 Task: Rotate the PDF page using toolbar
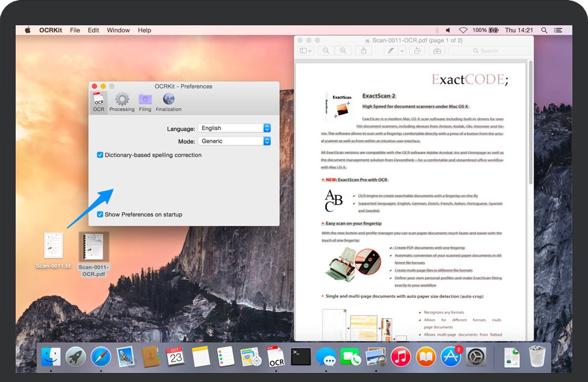(x=416, y=51)
